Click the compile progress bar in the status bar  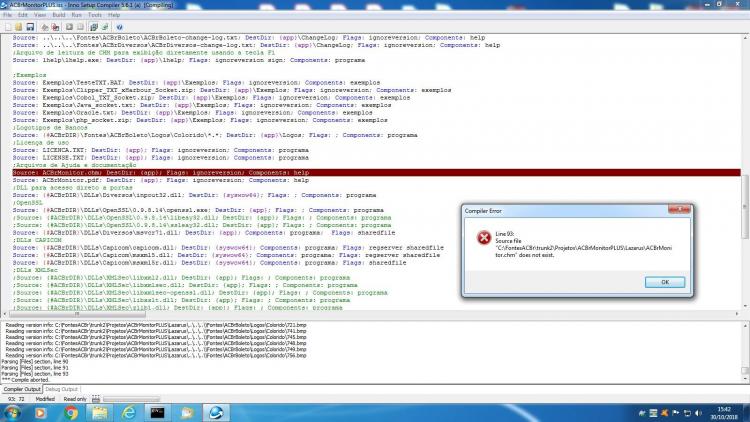132,399
